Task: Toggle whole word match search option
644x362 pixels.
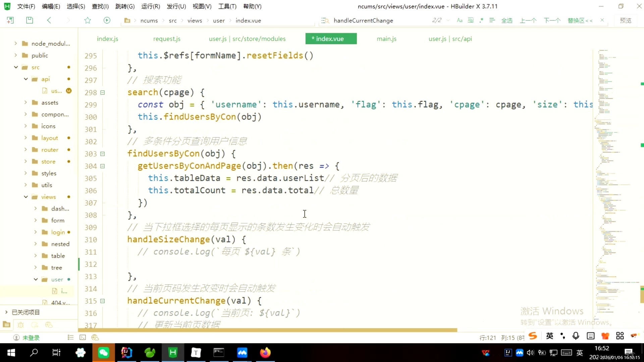Action: pyautogui.click(x=471, y=20)
